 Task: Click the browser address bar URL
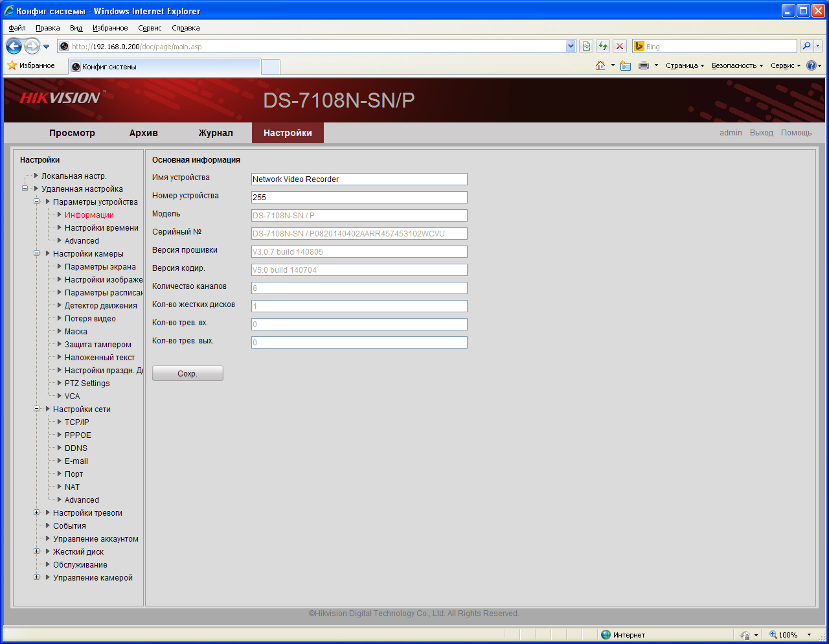pyautogui.click(x=311, y=46)
